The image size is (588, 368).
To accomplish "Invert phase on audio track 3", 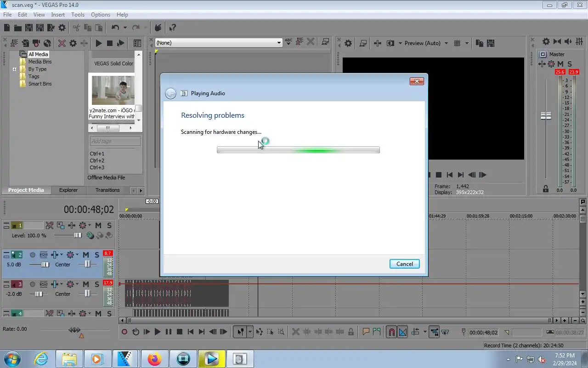I will point(43,284).
